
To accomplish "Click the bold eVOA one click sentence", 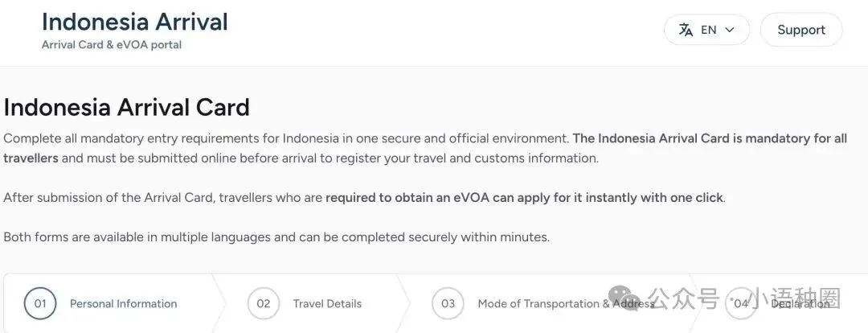I will coord(524,197).
